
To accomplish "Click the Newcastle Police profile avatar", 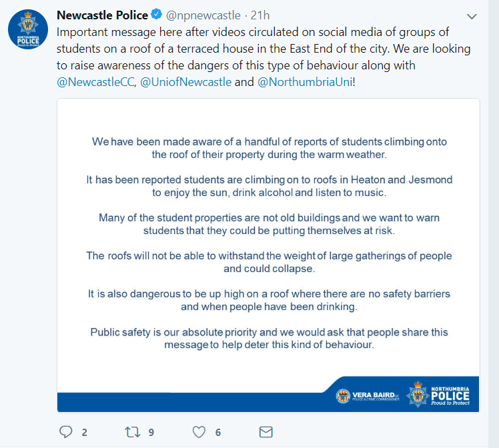I will click(x=27, y=29).
